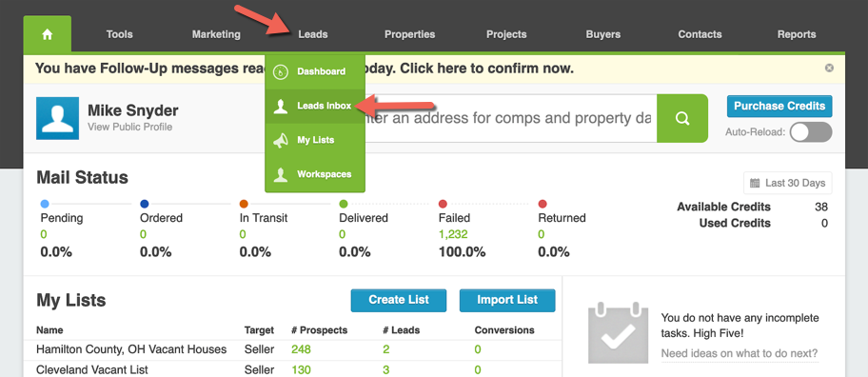Open the Marketing menu

[216, 34]
